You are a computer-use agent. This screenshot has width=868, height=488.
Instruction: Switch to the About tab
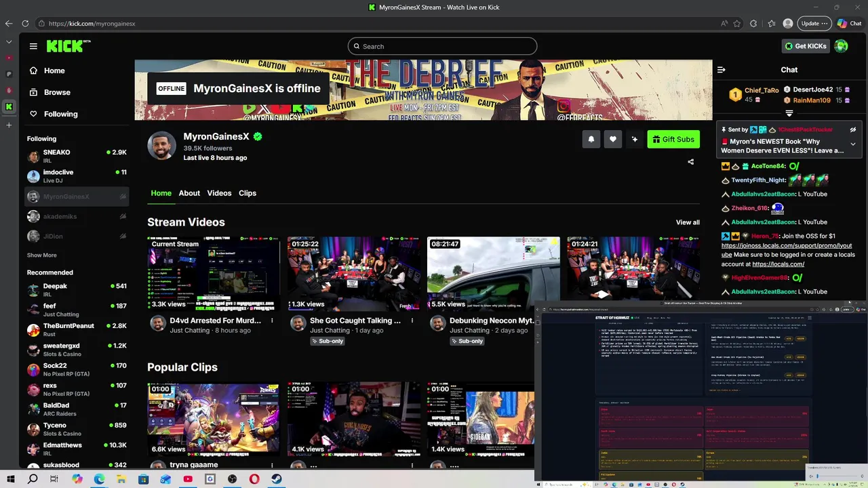[189, 193]
